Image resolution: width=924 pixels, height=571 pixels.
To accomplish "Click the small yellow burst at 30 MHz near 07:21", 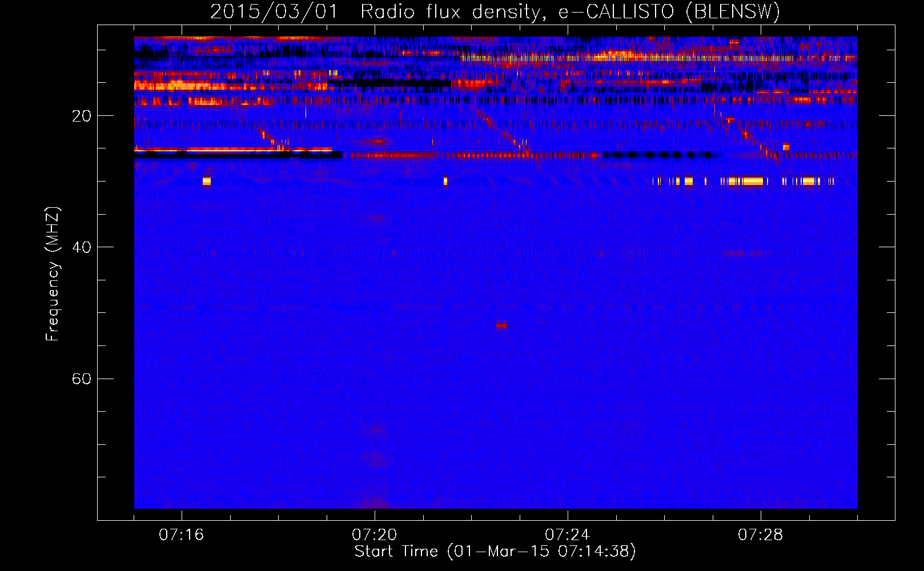I will [x=445, y=181].
